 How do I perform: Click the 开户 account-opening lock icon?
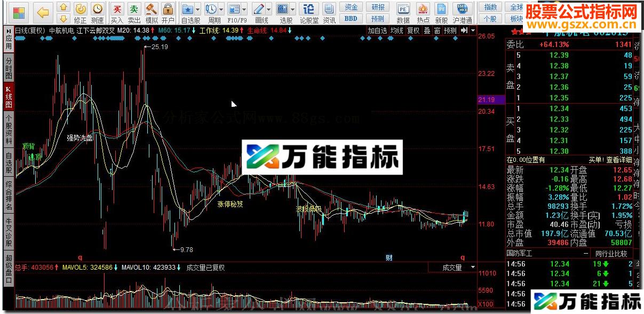click(x=167, y=10)
